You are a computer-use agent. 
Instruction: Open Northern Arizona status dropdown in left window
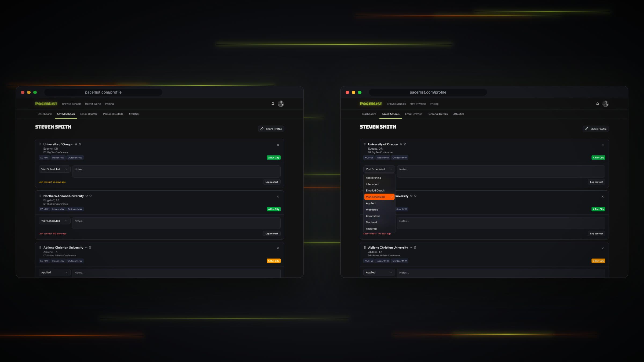54,221
